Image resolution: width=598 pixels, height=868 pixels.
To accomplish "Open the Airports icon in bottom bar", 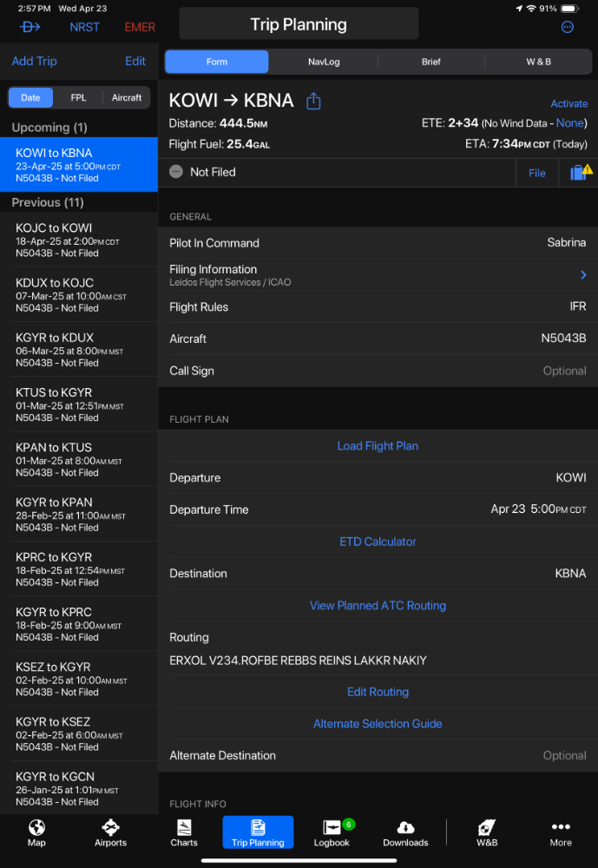I will [x=110, y=827].
